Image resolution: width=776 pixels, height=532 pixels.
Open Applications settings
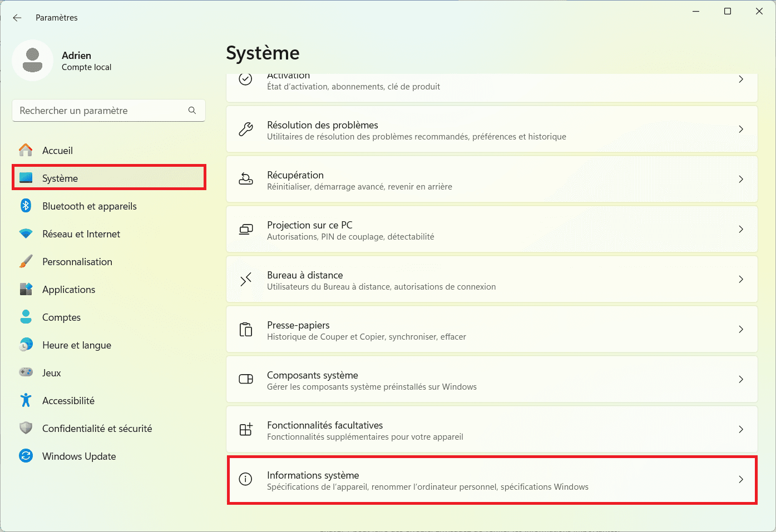(x=108, y=289)
